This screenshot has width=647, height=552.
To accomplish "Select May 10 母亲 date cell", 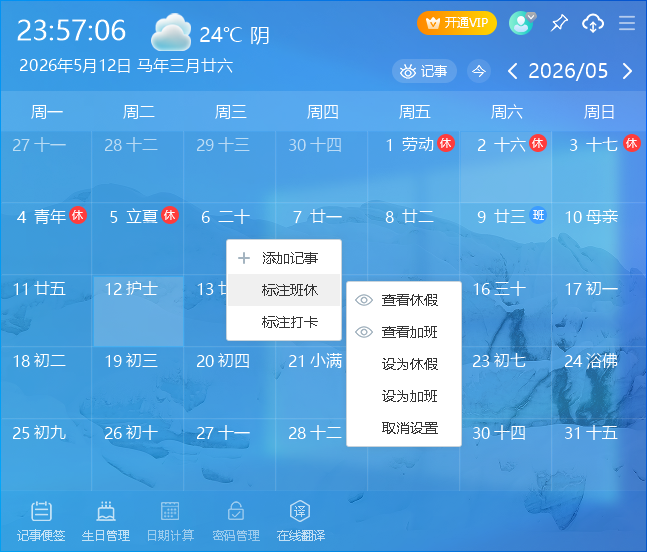I will pyautogui.click(x=599, y=238).
